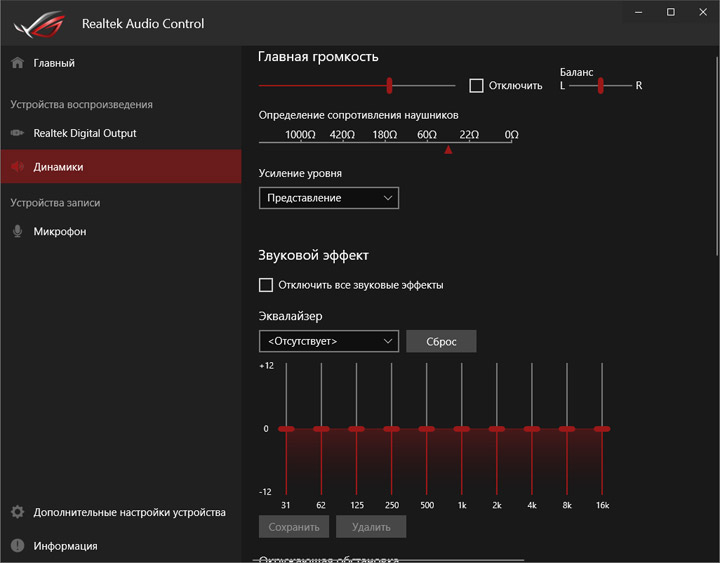Click the red impedance triangle marker

[x=449, y=149]
